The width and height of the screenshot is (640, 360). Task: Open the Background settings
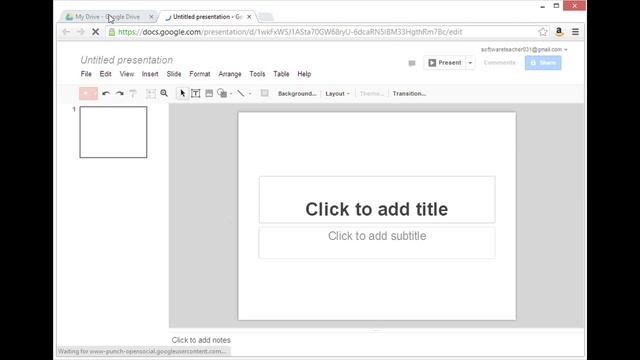[297, 93]
